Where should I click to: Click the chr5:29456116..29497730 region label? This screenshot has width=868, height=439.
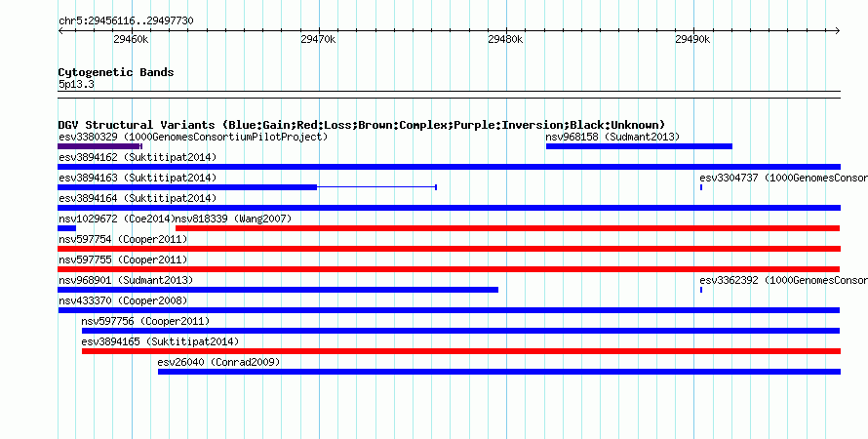126,21
